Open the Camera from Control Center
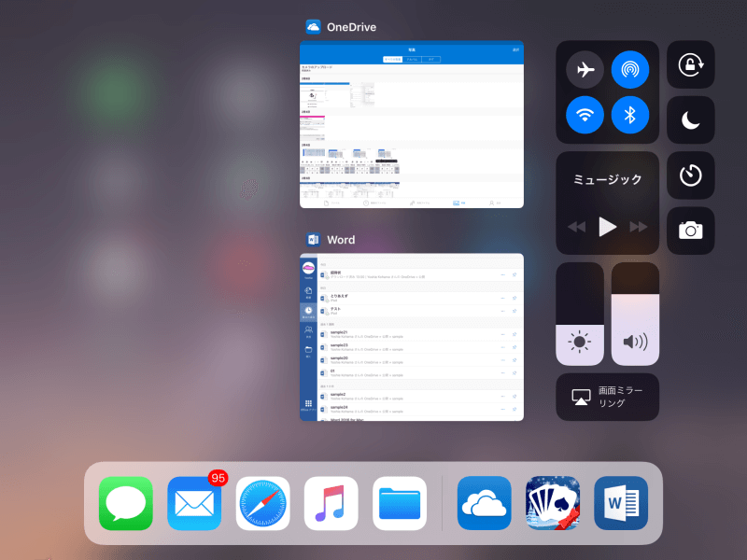Image resolution: width=747 pixels, height=560 pixels. [x=690, y=231]
